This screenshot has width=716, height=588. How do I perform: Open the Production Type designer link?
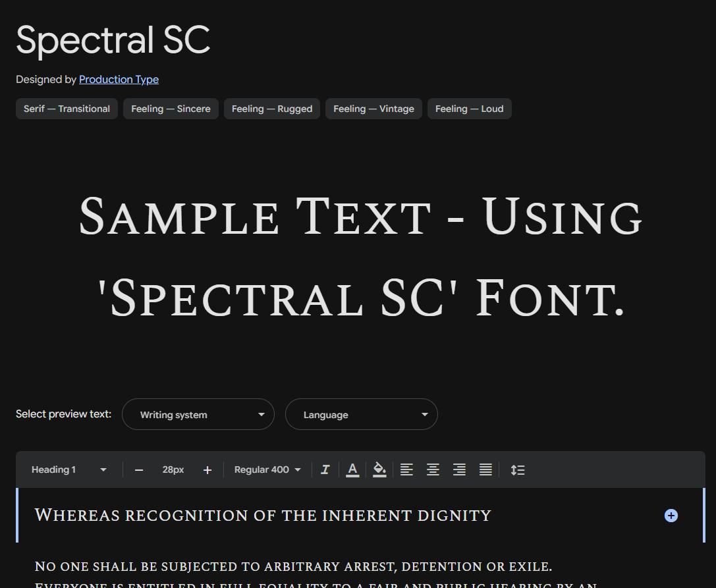click(x=119, y=80)
